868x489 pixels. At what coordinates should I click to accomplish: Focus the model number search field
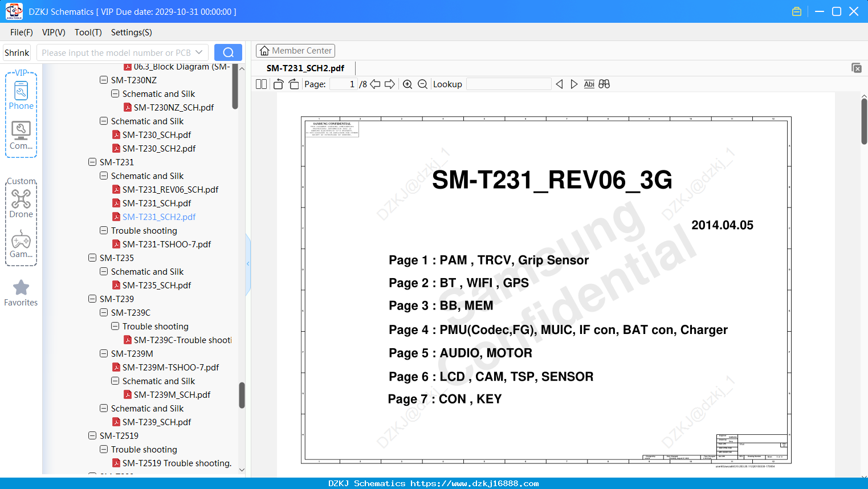116,52
